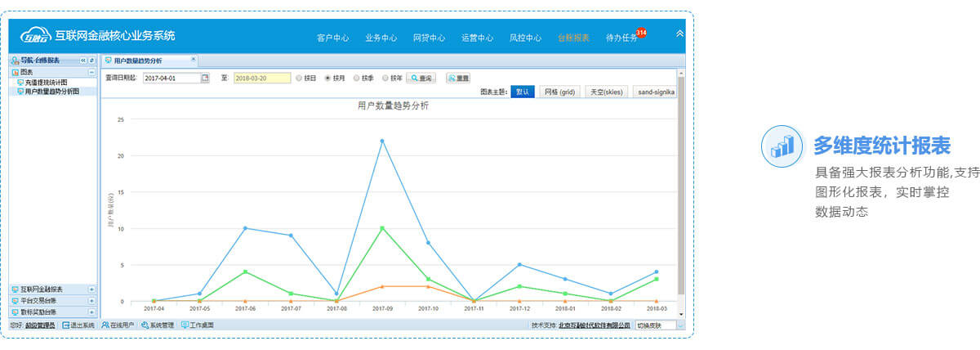Open 在线用户 online users from status bar

(x=105, y=325)
